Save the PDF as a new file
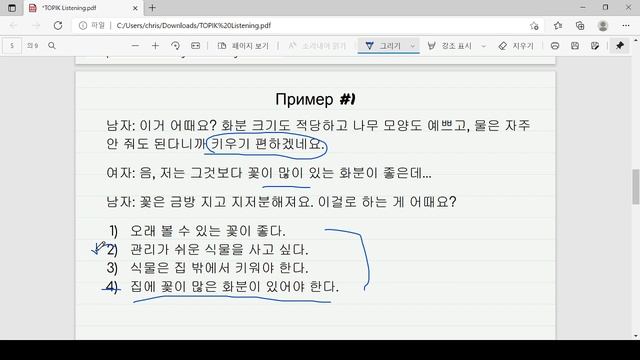This screenshot has width=640, height=360. pyautogui.click(x=595, y=46)
